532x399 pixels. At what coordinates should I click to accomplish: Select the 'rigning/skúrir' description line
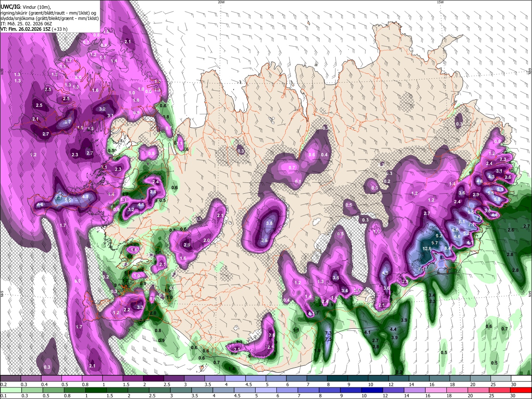[48, 13]
